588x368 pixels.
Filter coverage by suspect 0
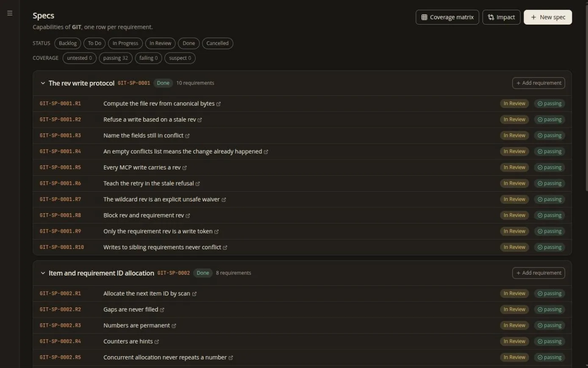point(180,58)
